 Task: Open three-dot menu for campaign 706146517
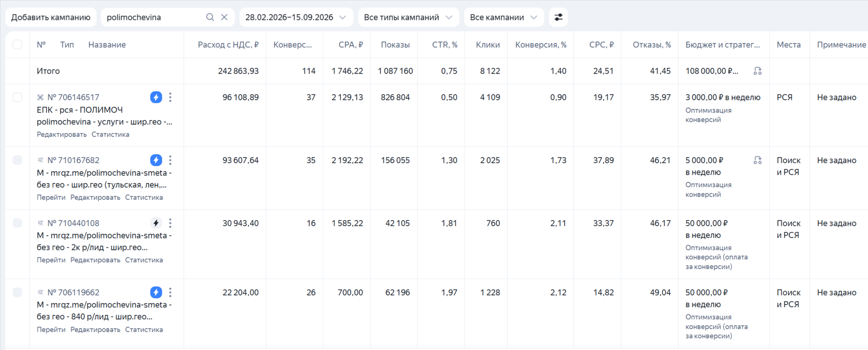coord(170,97)
